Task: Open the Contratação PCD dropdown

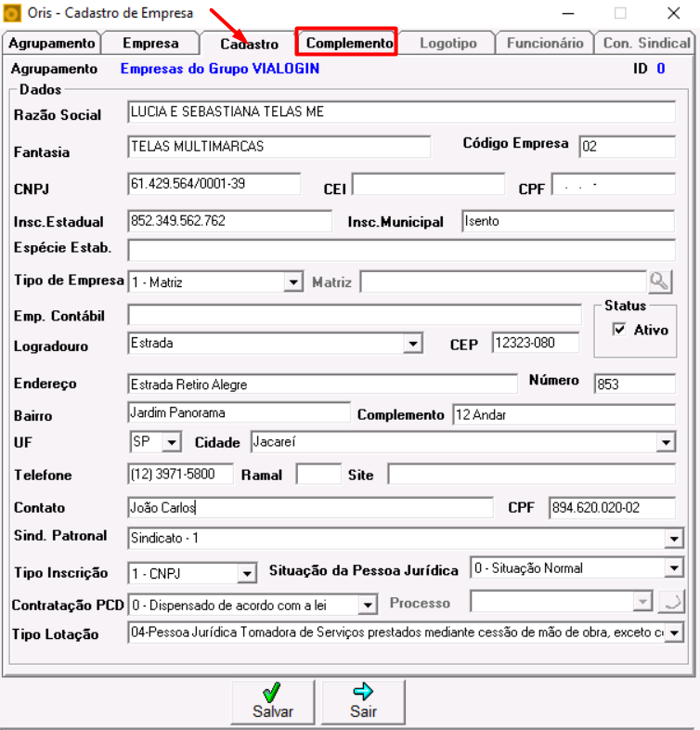Action: tap(368, 605)
